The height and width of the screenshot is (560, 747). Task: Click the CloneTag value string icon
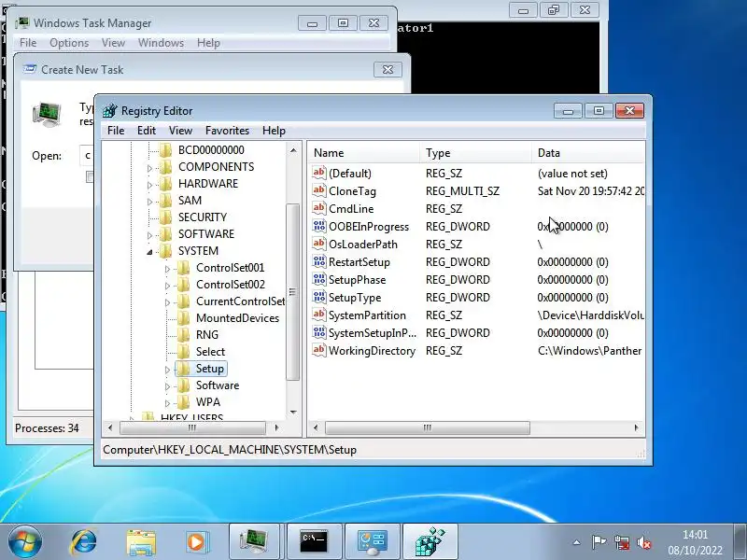(x=318, y=190)
